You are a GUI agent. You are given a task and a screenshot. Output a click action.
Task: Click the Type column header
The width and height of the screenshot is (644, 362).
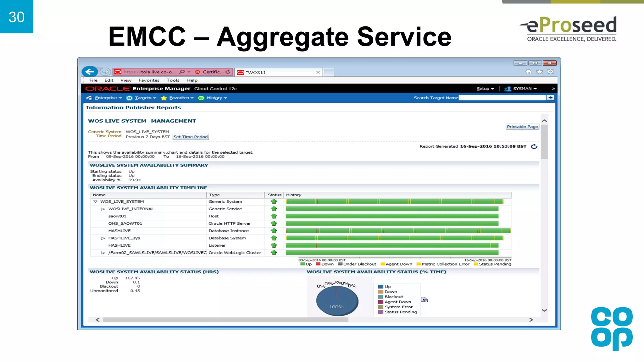[236, 195]
